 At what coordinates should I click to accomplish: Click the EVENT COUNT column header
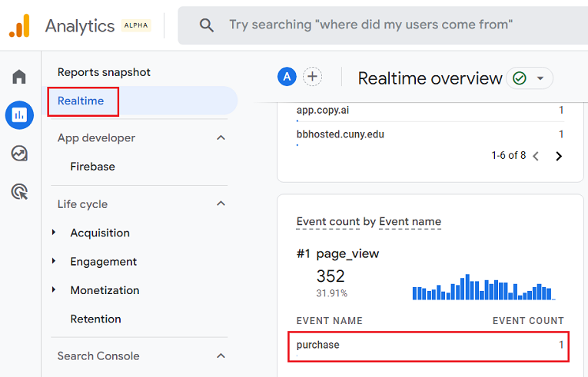tap(528, 321)
